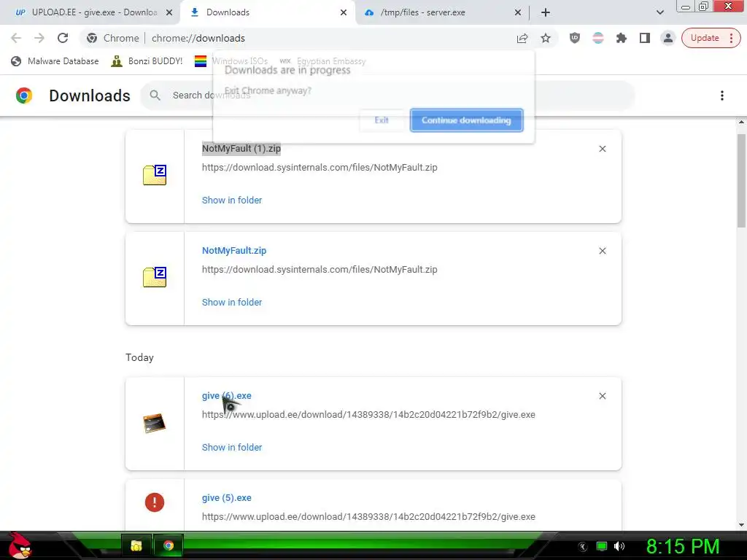Remove NotMyFault.zip from the list
This screenshot has width=747, height=560.
pyautogui.click(x=602, y=251)
